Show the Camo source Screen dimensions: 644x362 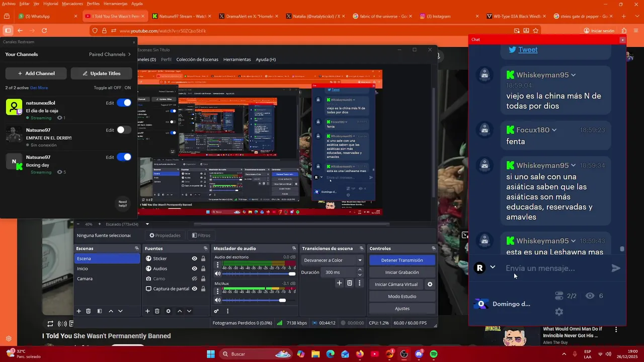pyautogui.click(x=194, y=279)
